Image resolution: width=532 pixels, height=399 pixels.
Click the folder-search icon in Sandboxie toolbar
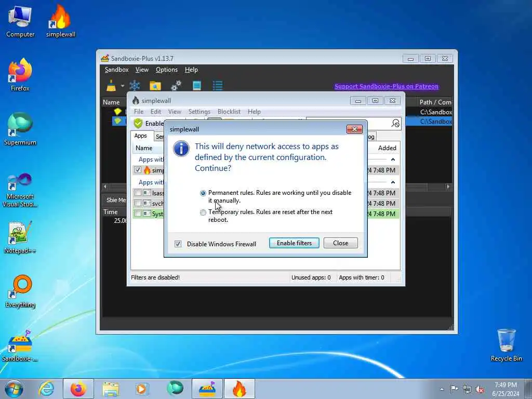tap(155, 86)
